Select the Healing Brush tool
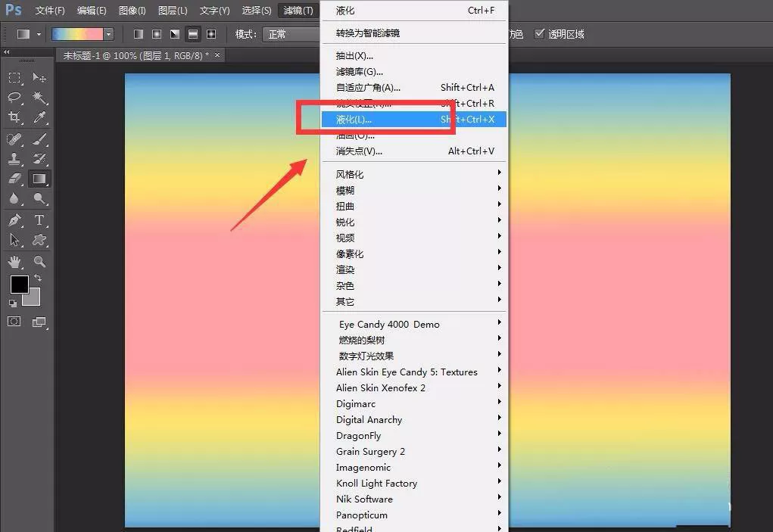 pyautogui.click(x=15, y=139)
